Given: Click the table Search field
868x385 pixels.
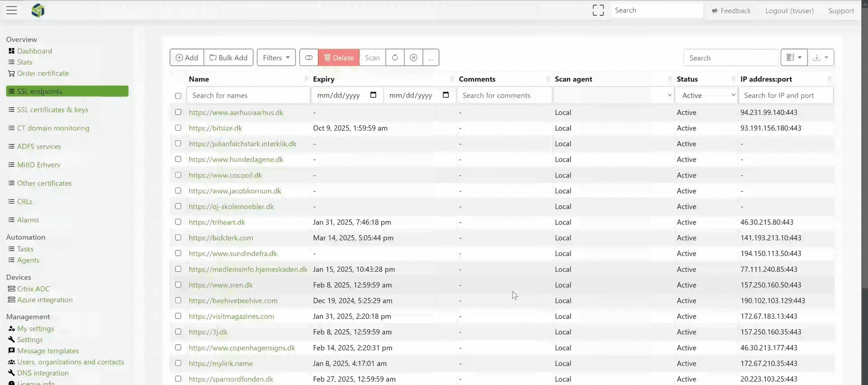Looking at the screenshot, I should coord(731,58).
